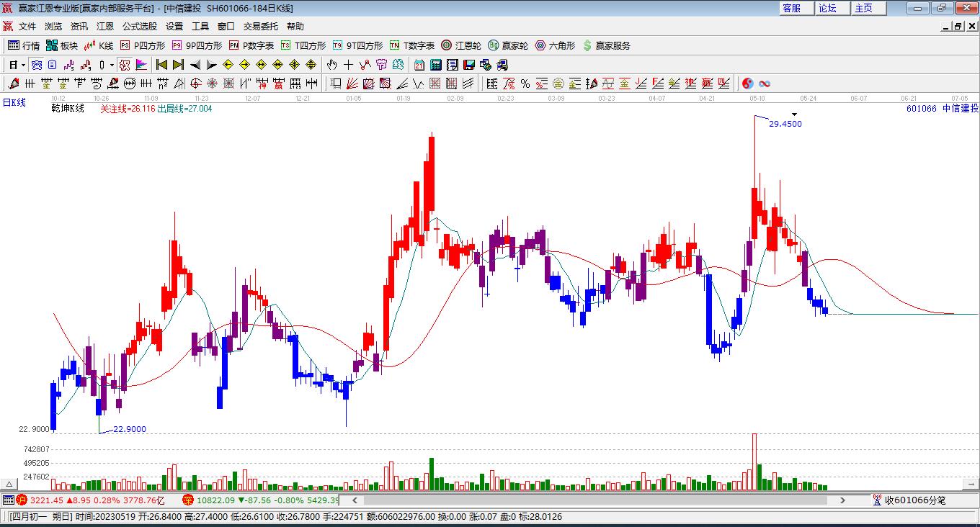Click the 日K线 label on chart
The width and height of the screenshot is (980, 527).
(14, 102)
